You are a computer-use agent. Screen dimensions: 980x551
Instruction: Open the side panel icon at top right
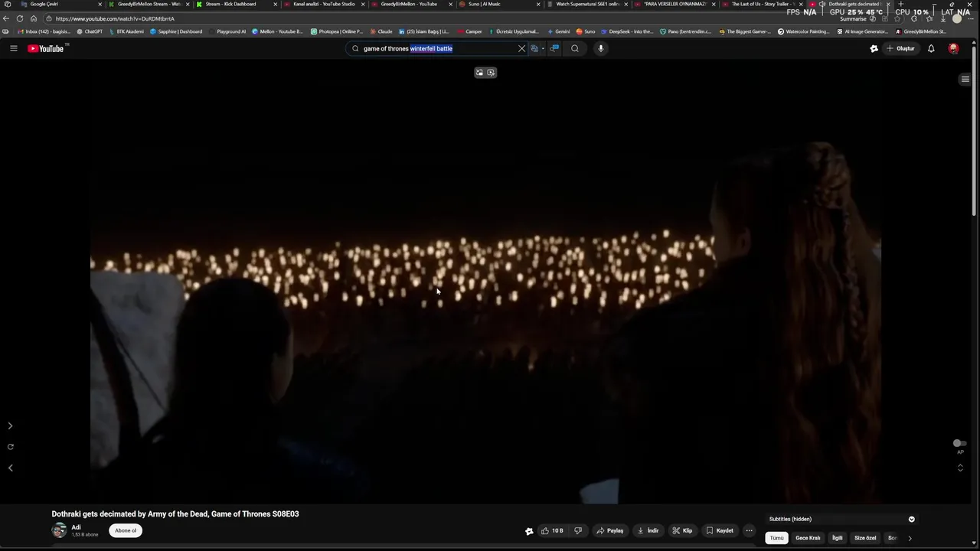(965, 79)
